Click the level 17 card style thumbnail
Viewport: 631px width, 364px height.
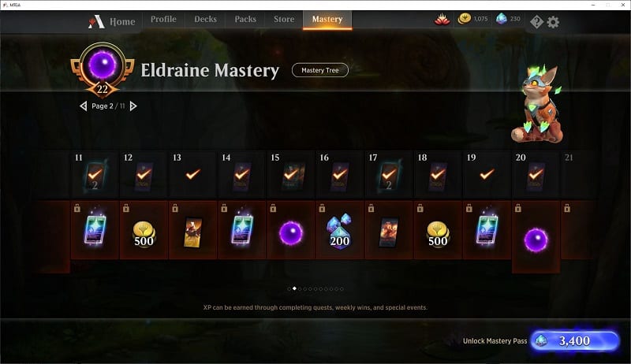coord(388,232)
